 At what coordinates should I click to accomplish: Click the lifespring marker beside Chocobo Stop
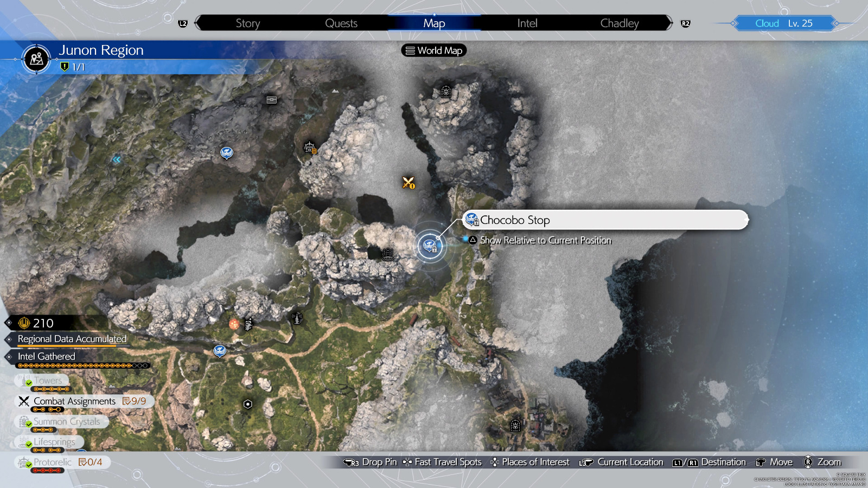coord(388,254)
